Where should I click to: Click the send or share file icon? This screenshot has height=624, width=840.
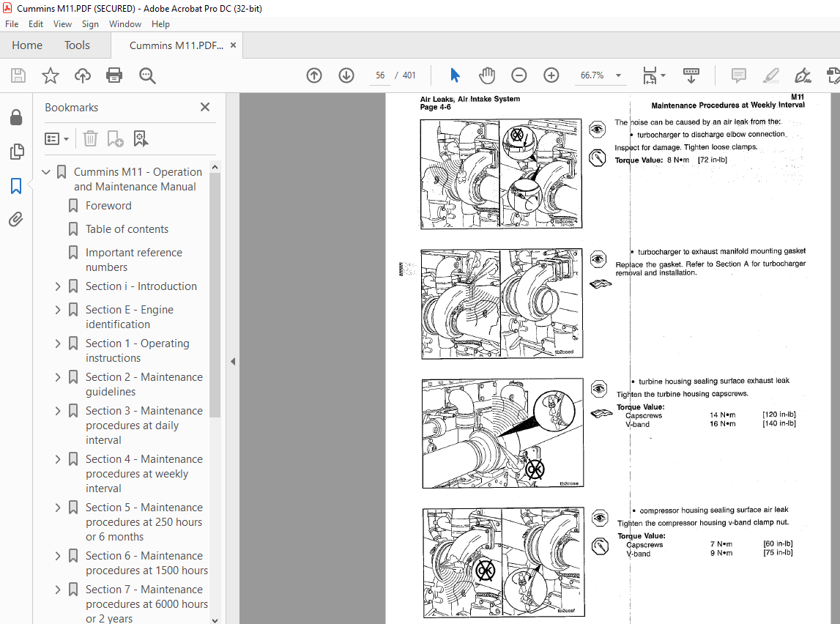[x=833, y=75]
